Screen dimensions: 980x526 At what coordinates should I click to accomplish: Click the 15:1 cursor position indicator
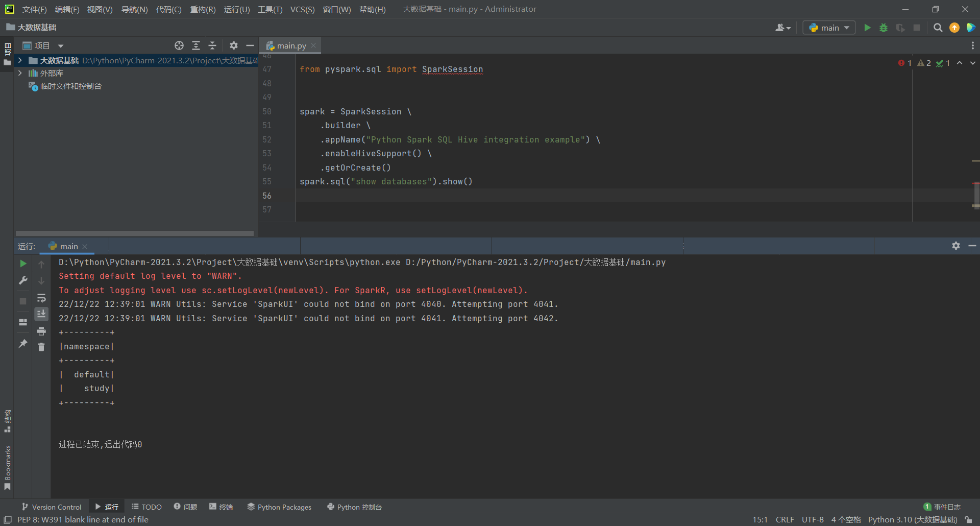click(759, 520)
